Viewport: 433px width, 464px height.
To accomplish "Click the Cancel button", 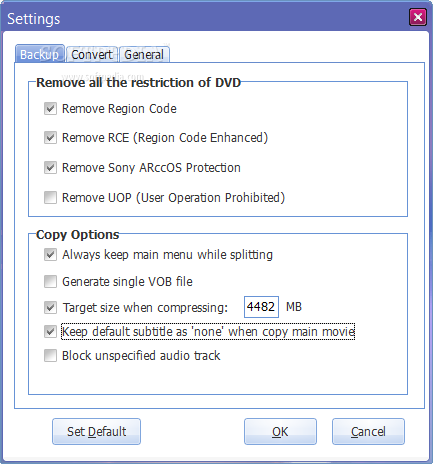I will point(368,432).
